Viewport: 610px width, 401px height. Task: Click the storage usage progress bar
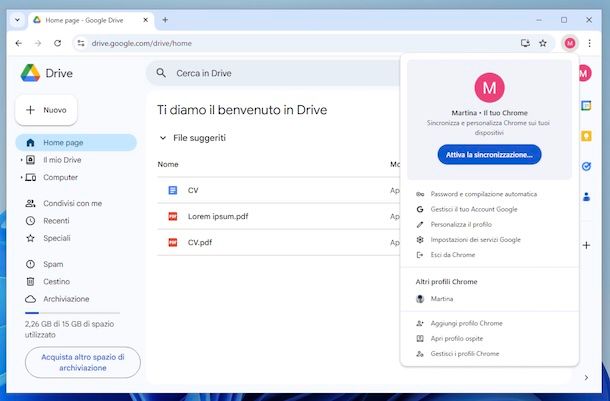tap(70, 313)
